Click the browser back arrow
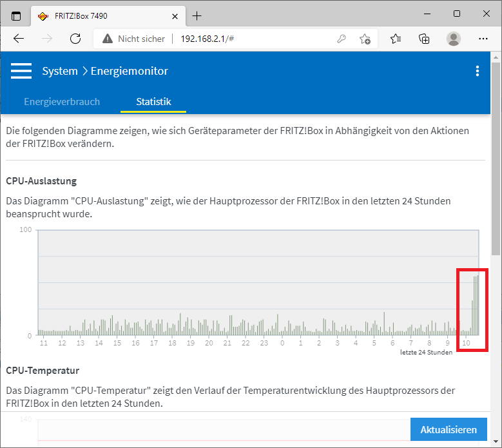 coord(19,39)
